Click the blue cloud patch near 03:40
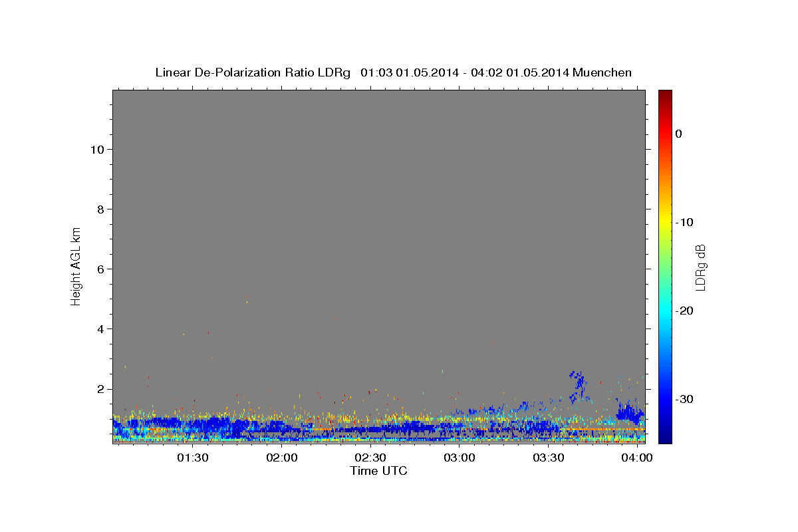This screenshot has width=798, height=532. [x=577, y=384]
